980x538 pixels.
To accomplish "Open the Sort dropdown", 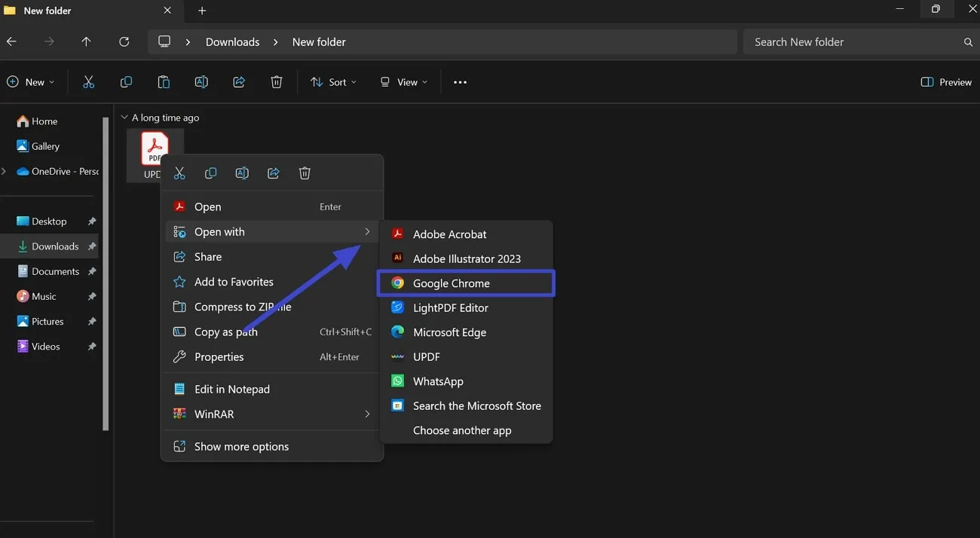I will point(333,81).
